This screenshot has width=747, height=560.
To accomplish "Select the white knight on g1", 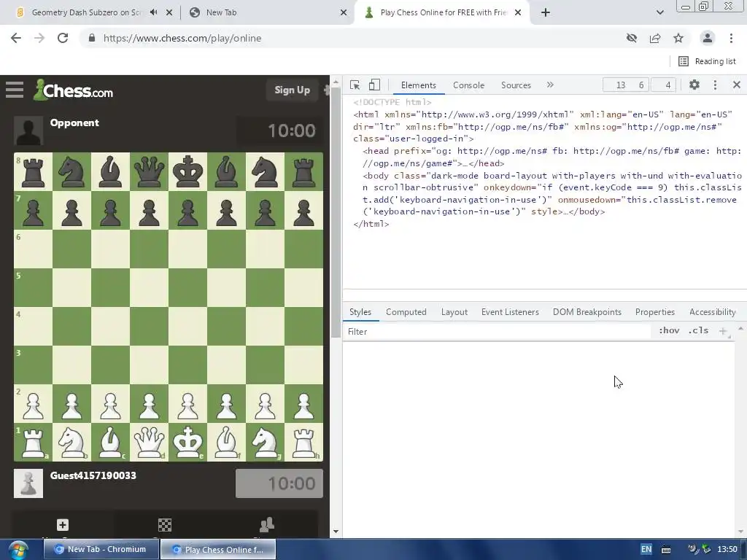I will coord(265,443).
